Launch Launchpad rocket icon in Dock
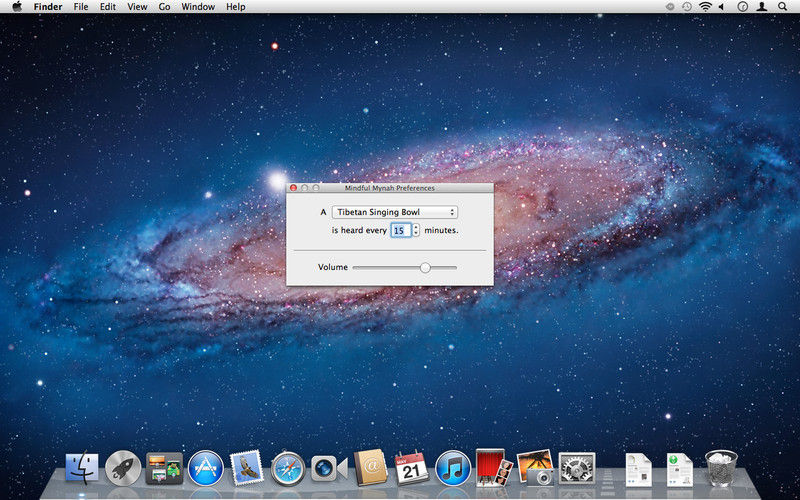This screenshot has width=800, height=500. (123, 468)
